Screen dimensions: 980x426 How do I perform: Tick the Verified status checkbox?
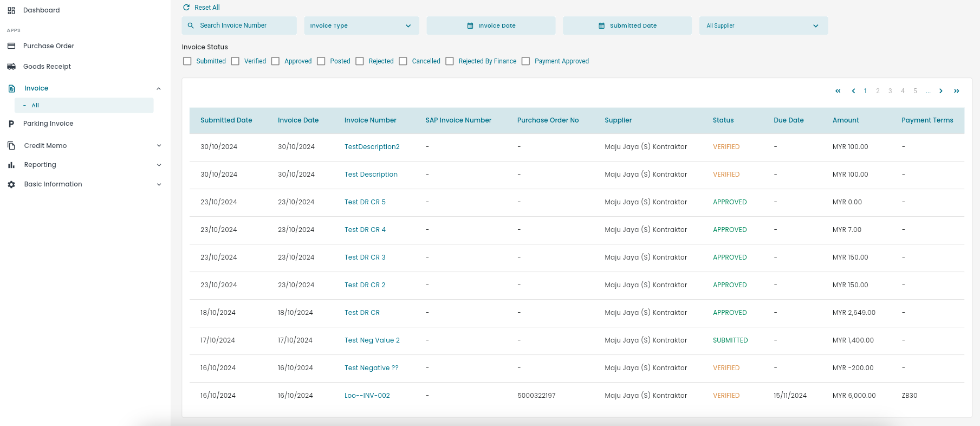235,61
